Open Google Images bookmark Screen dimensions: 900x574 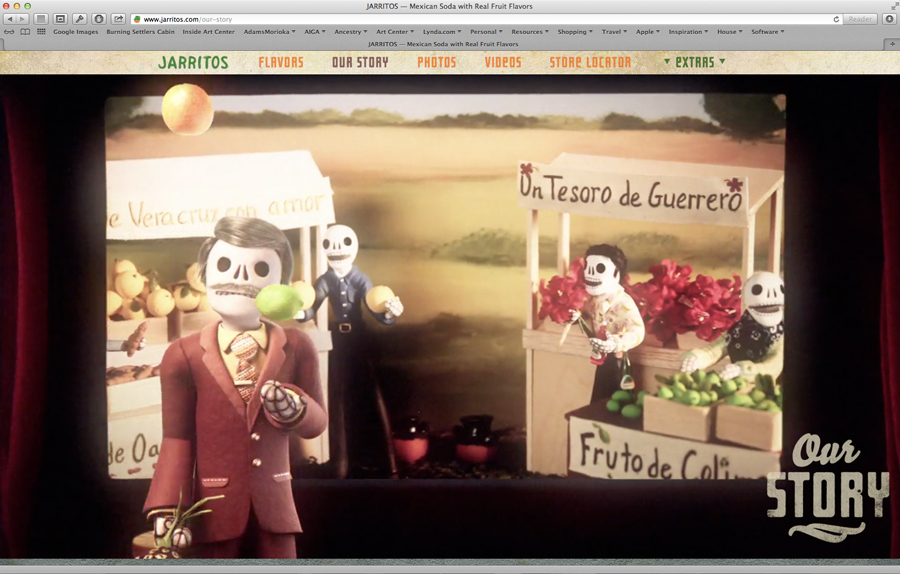(x=76, y=32)
